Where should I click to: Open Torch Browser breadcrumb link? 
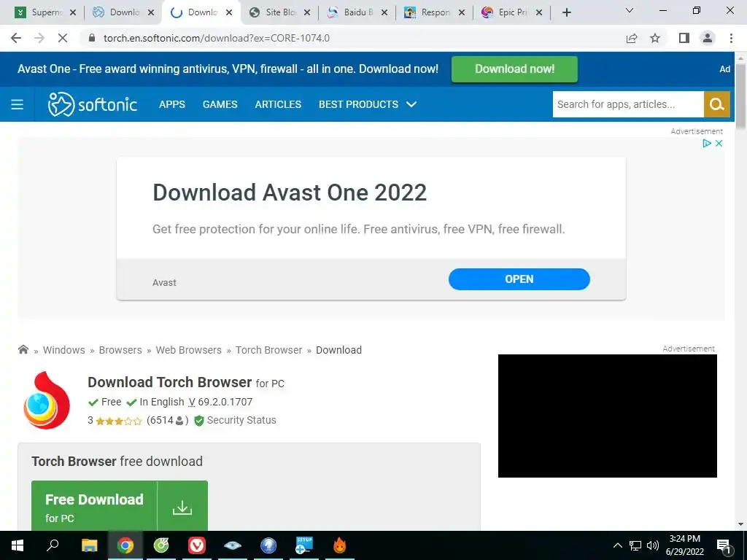tap(268, 350)
